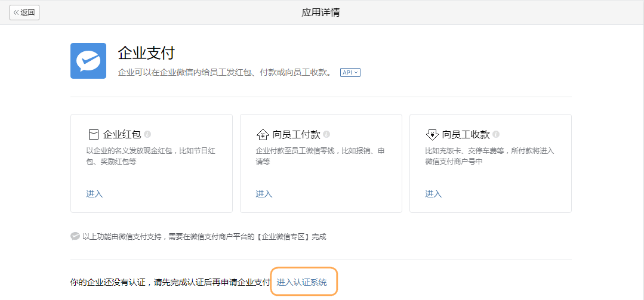Image resolution: width=644 pixels, height=300 pixels.
Task: Click the info icon next to 向员工收款
Action: (496, 134)
